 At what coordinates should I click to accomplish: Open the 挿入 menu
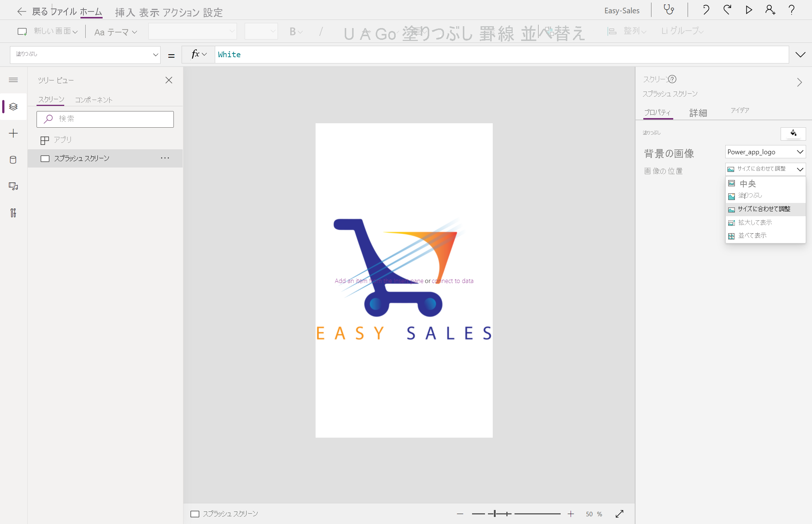click(x=125, y=13)
